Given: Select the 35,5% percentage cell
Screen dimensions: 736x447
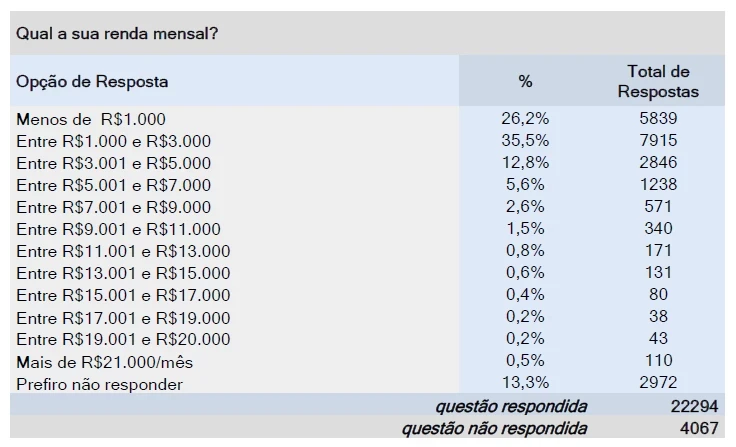Looking at the screenshot, I should [x=525, y=140].
